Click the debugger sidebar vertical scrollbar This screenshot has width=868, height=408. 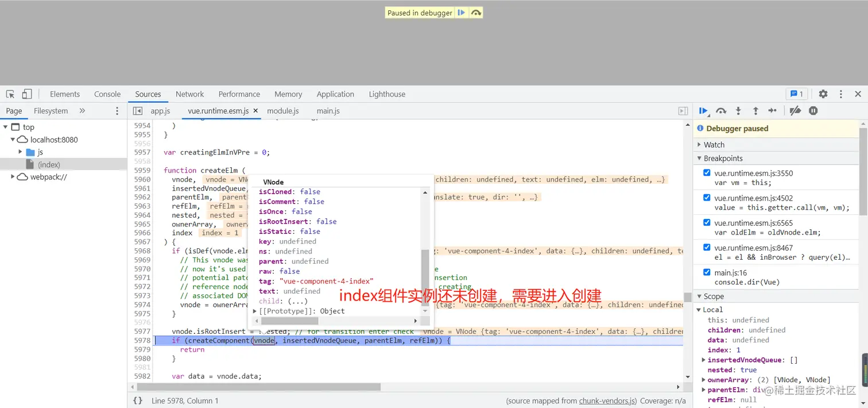click(863, 172)
